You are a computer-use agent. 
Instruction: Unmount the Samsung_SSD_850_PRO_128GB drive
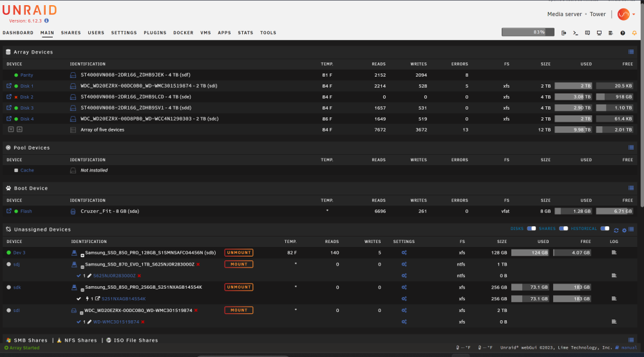pyautogui.click(x=239, y=253)
